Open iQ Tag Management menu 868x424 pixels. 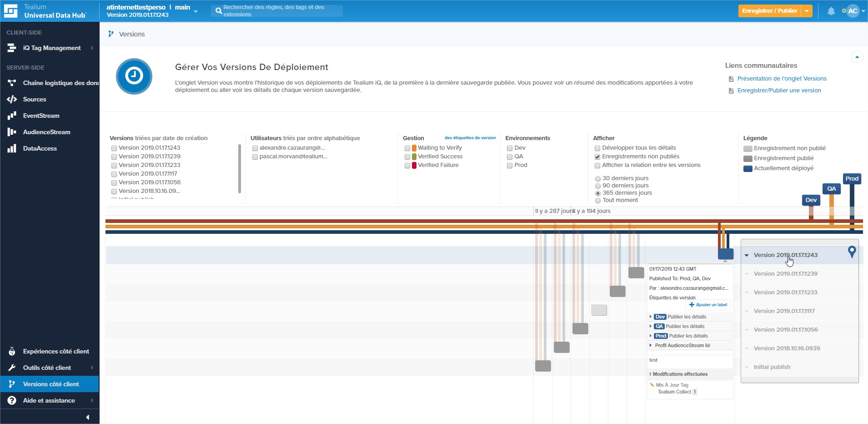pyautogui.click(x=51, y=48)
